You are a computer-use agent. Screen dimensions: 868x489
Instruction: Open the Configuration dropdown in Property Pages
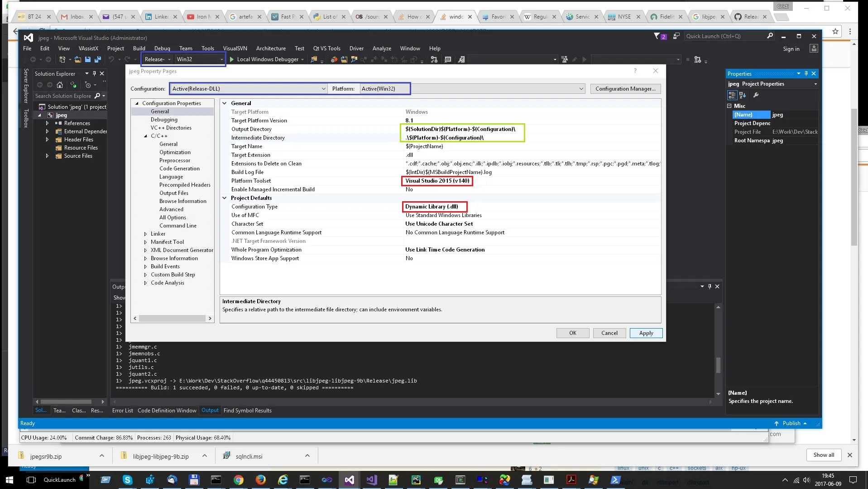[x=323, y=89]
